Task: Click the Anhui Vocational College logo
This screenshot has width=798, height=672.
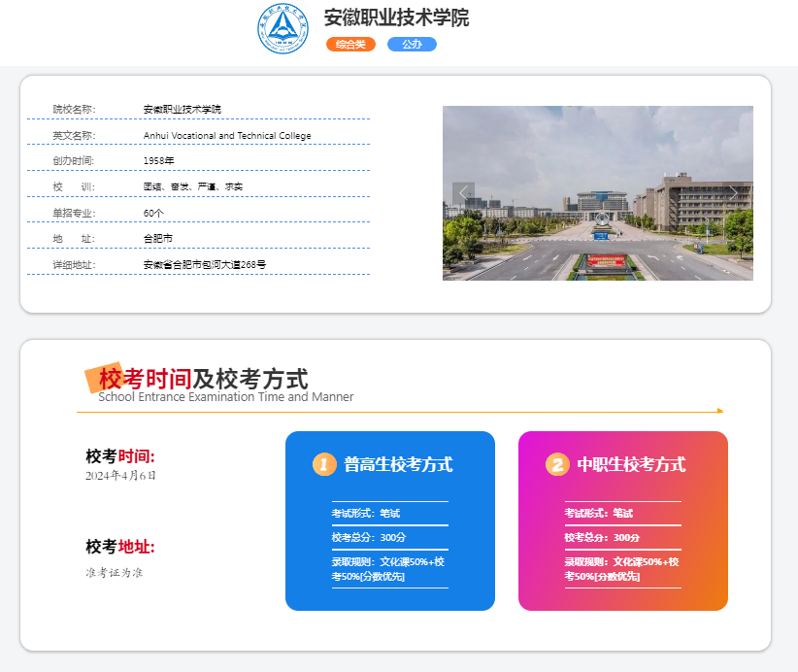Action: pyautogui.click(x=283, y=28)
